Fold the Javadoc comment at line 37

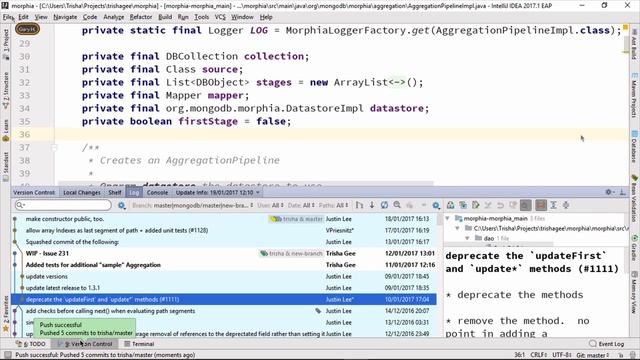coord(53,147)
